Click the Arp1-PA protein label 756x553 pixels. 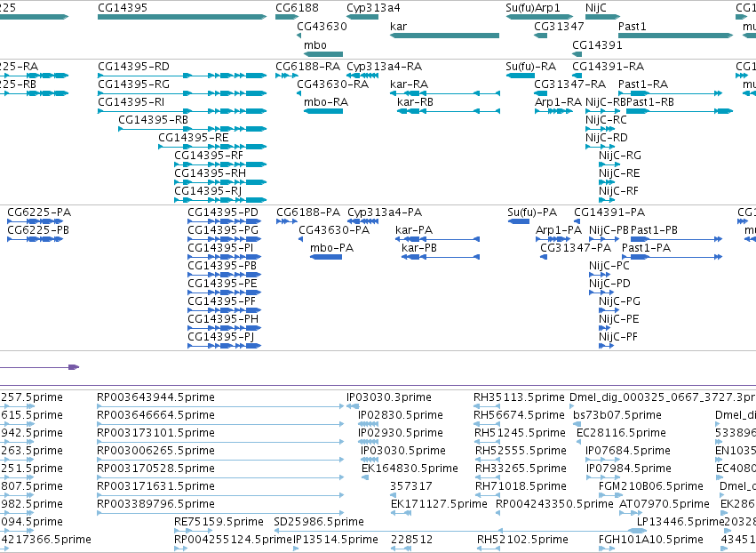click(x=559, y=230)
